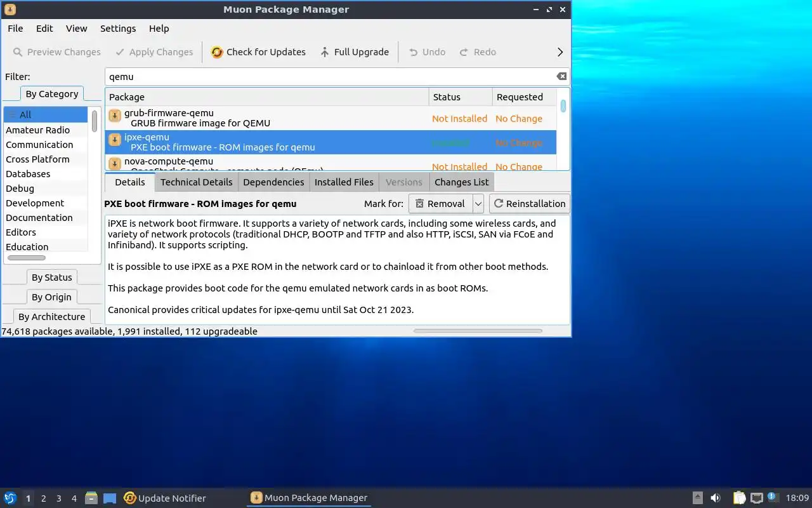Image resolution: width=812 pixels, height=508 pixels.
Task: Open the Help menu
Action: pos(159,29)
